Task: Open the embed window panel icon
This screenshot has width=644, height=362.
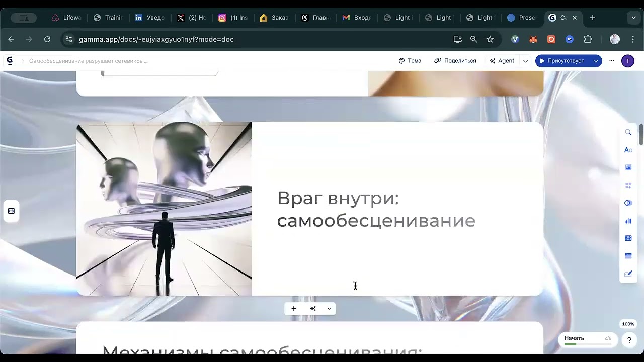Action: click(x=628, y=256)
